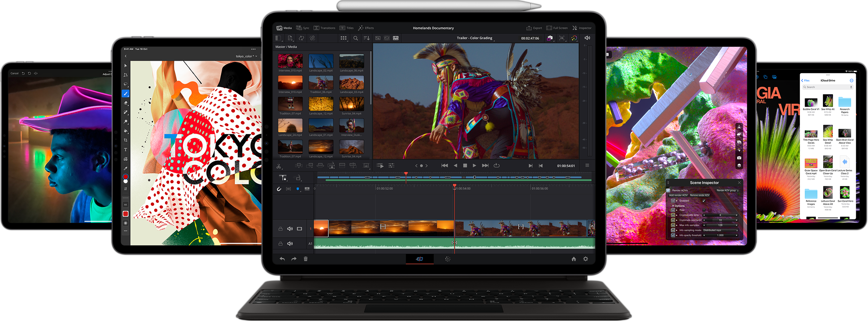
Task: Open the Home page icon
Action: 574,259
